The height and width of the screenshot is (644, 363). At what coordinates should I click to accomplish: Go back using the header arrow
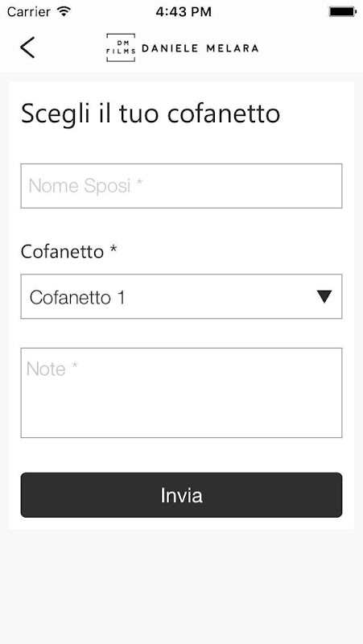tap(27, 47)
